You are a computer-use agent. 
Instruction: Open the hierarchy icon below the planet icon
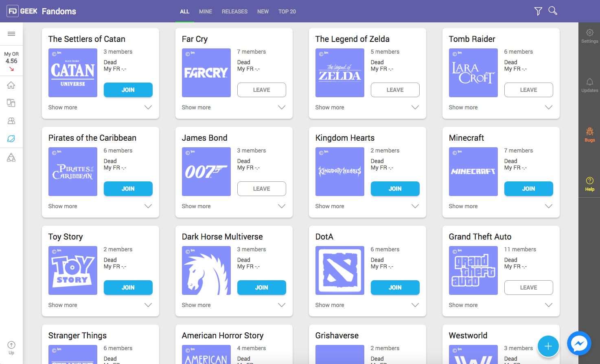(x=11, y=157)
